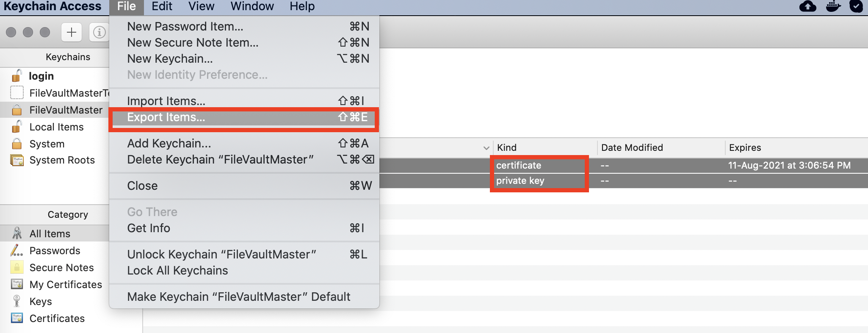
Task: Select Delete Keychain “FileVaultMaster”
Action: point(244,159)
